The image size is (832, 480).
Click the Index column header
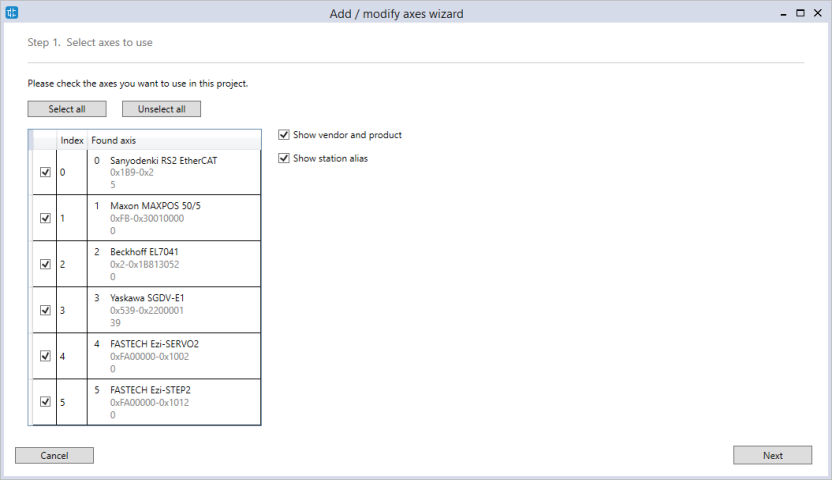(72, 140)
